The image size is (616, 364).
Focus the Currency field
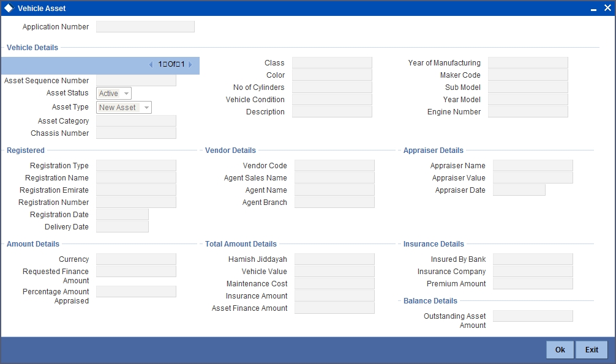coord(136,259)
